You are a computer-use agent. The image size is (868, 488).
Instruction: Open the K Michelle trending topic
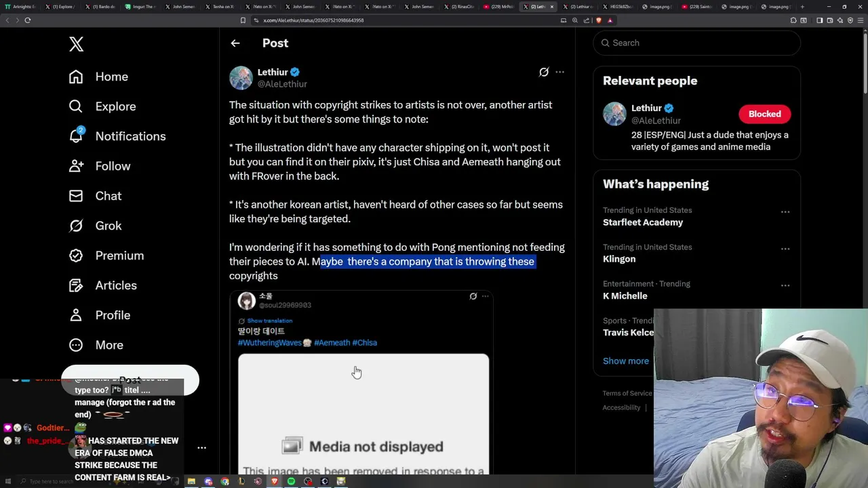(625, 296)
